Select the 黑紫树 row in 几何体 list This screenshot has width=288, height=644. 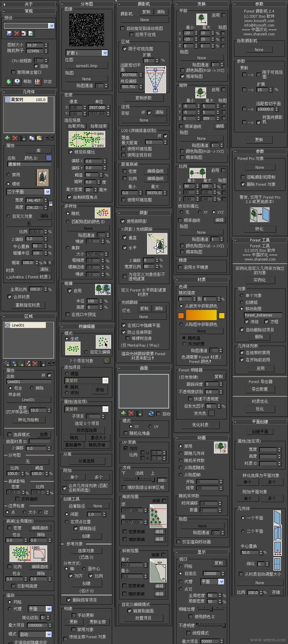point(26,100)
